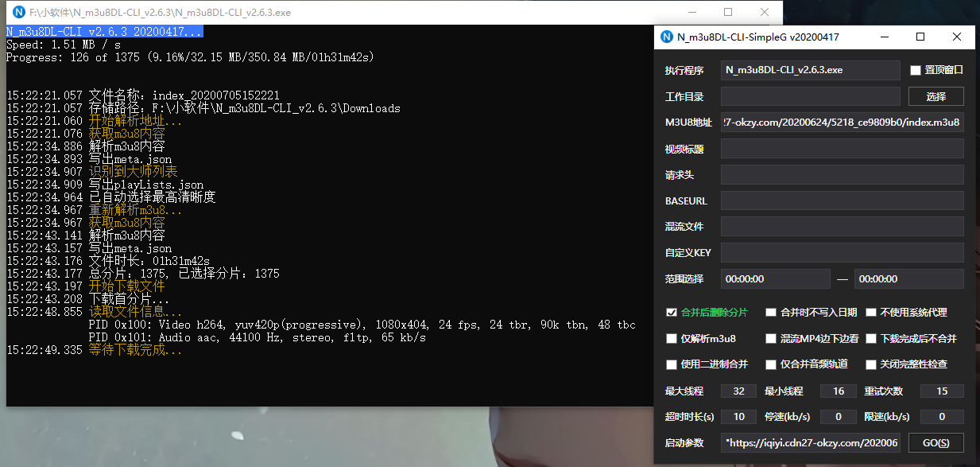Click the 最小线程 value 16 field
Viewport: 980px width, 467px height.
click(x=839, y=391)
